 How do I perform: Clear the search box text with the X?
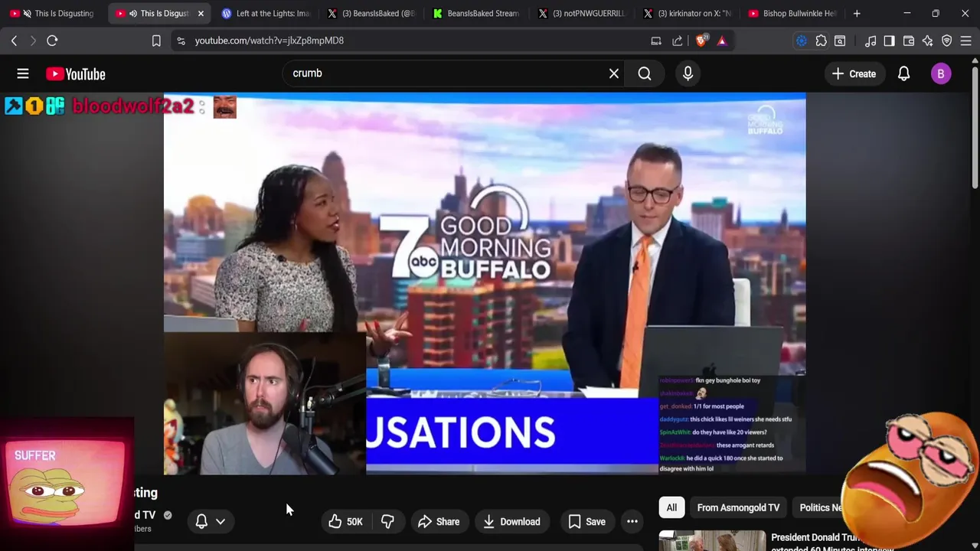613,73
